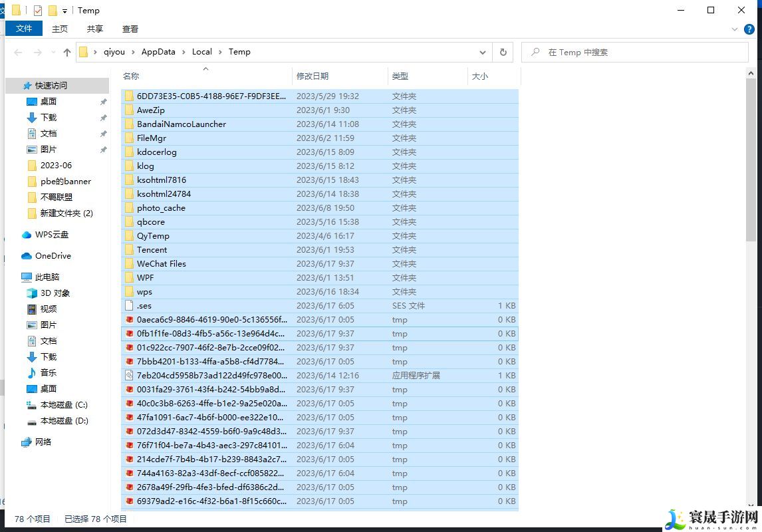Click the Help question mark icon
762x532 pixels.
pyautogui.click(x=749, y=29)
